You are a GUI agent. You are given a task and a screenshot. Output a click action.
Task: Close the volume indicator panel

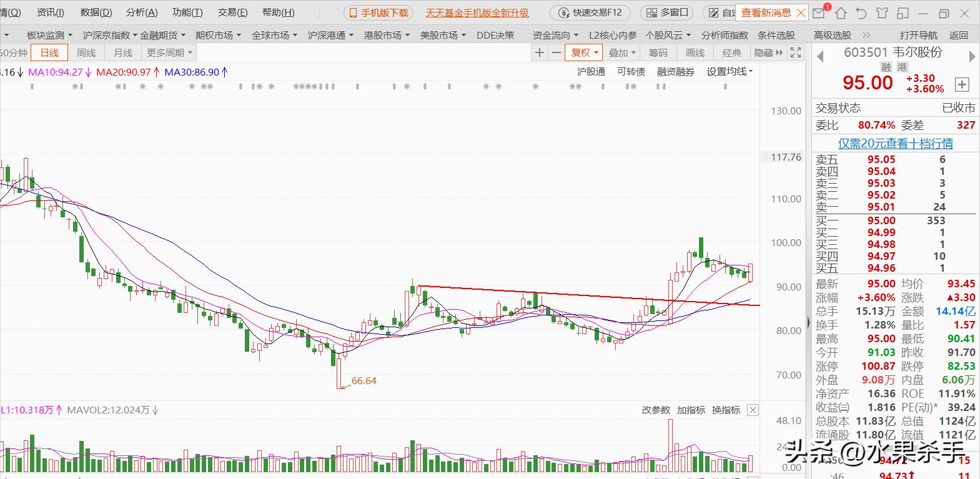pos(753,410)
